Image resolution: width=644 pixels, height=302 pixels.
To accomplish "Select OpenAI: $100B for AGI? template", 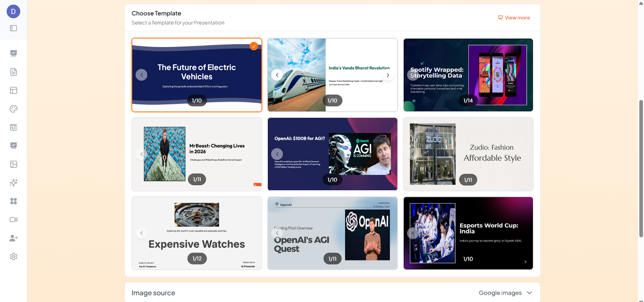I will point(332,154).
